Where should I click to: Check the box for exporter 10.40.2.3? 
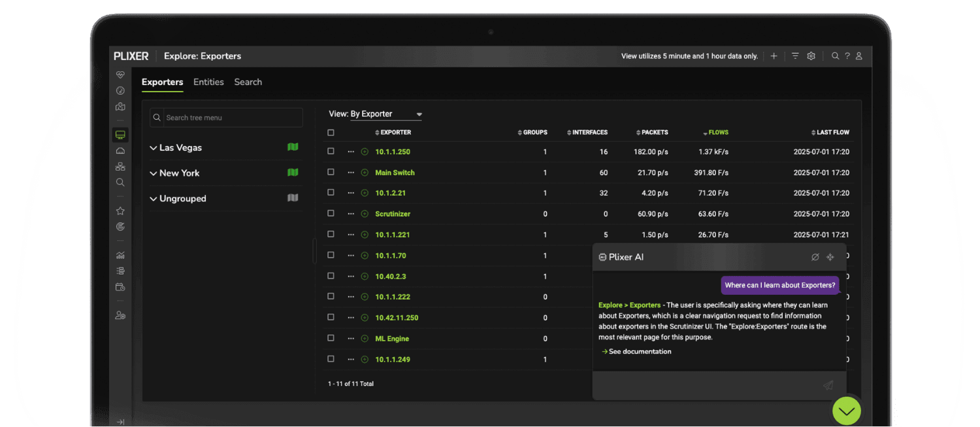coord(331,276)
